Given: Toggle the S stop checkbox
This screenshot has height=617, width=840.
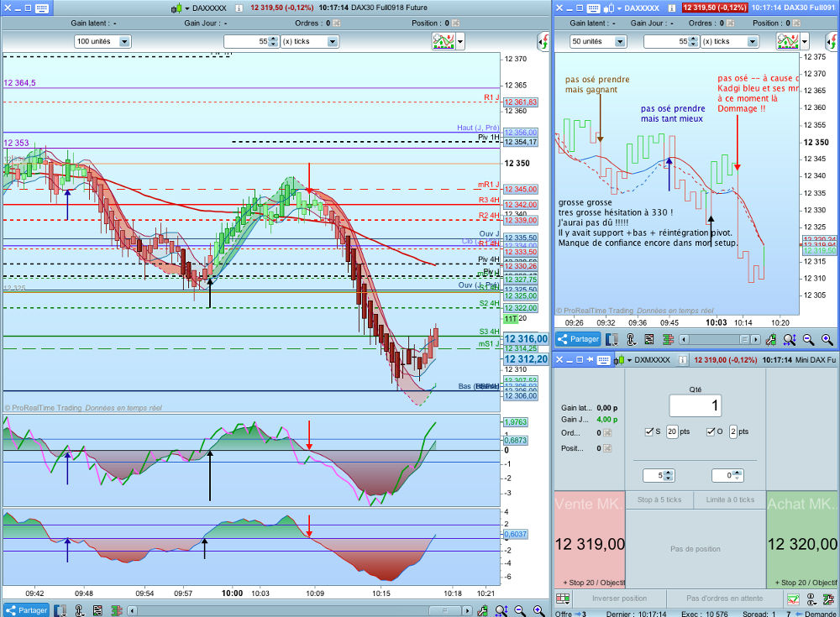Looking at the screenshot, I should pyautogui.click(x=649, y=431).
